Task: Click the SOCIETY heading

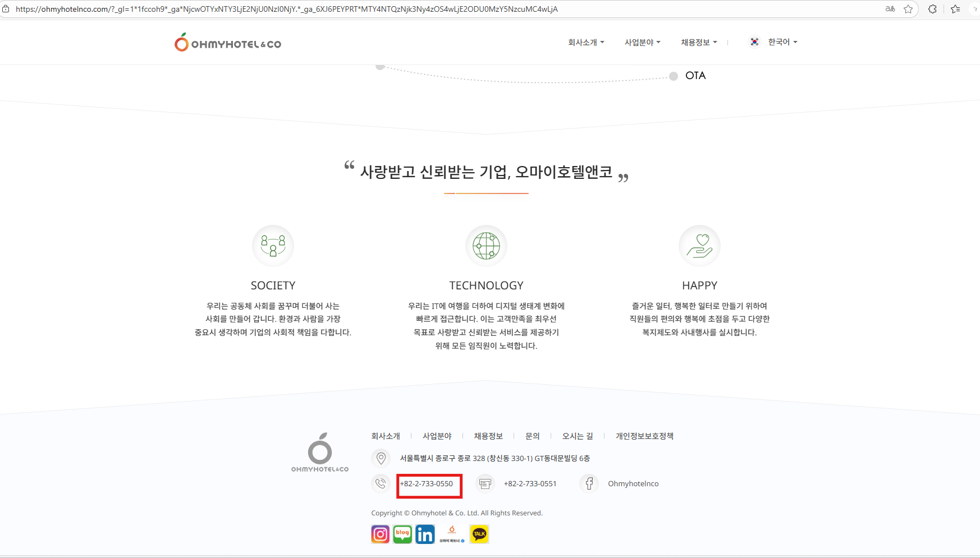Action: coord(273,285)
